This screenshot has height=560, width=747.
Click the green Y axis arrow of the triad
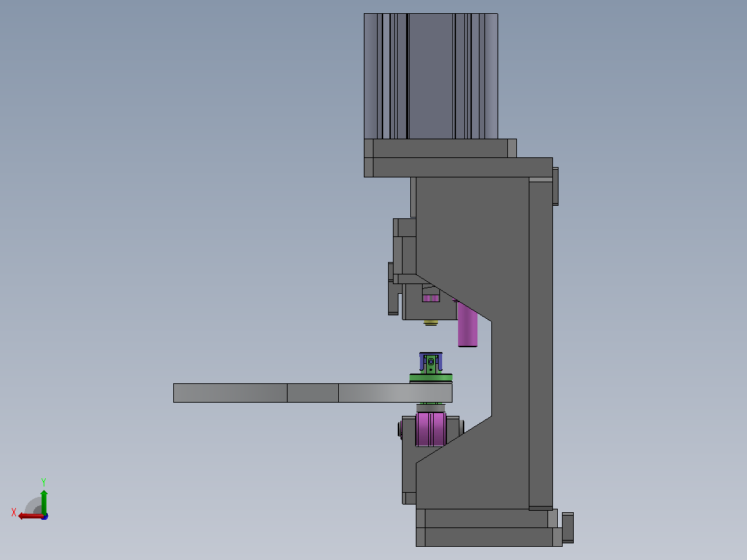pyautogui.click(x=44, y=502)
